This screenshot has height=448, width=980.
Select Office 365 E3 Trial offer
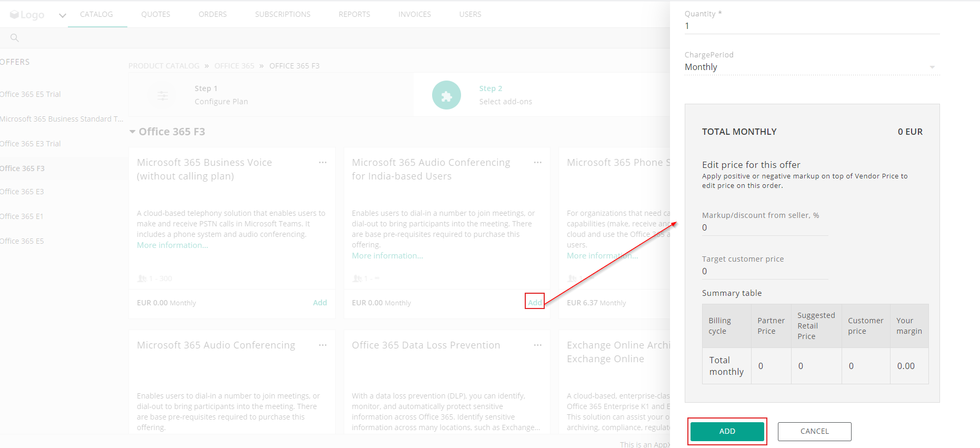pos(31,144)
